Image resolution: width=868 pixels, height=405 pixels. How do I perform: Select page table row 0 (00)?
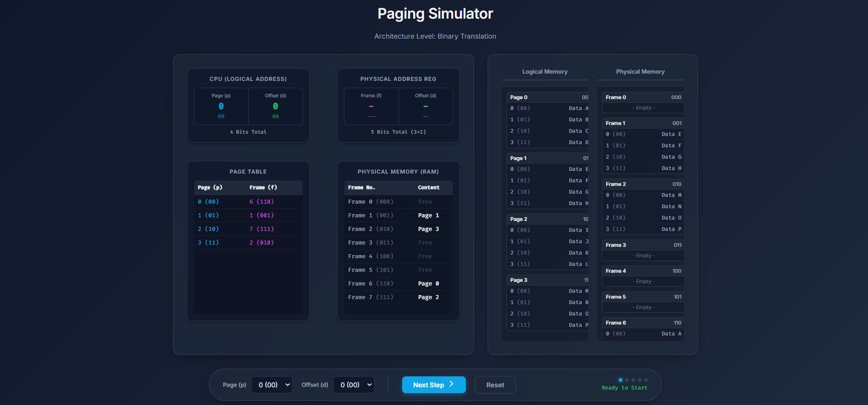[x=248, y=202]
